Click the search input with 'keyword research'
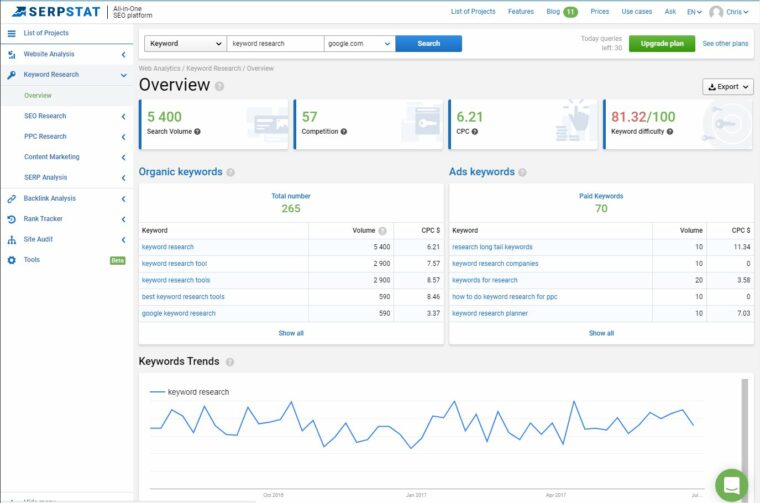The width and height of the screenshot is (760, 503). pyautogui.click(x=275, y=44)
